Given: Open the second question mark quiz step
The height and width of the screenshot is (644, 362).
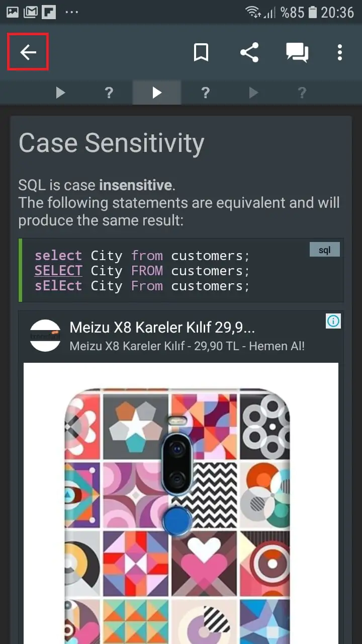Looking at the screenshot, I should tap(205, 93).
